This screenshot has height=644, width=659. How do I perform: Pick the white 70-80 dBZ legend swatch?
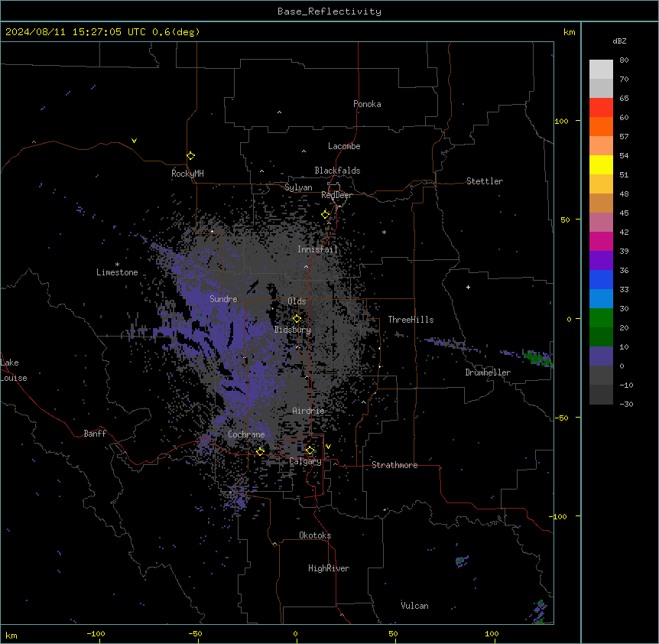pyautogui.click(x=601, y=69)
